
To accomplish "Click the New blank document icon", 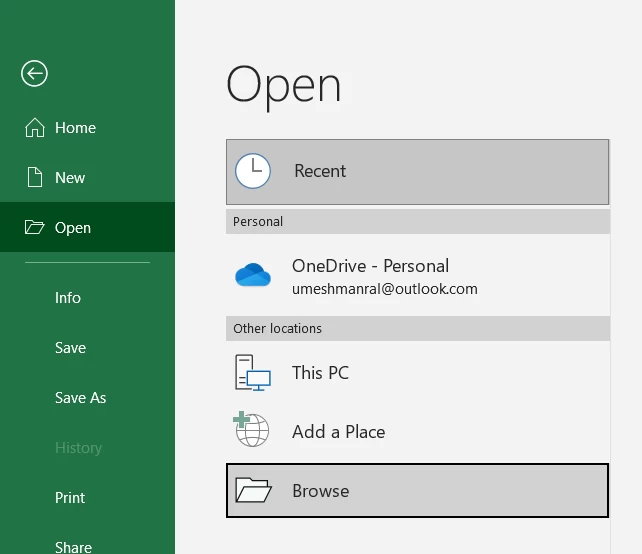I will [35, 177].
